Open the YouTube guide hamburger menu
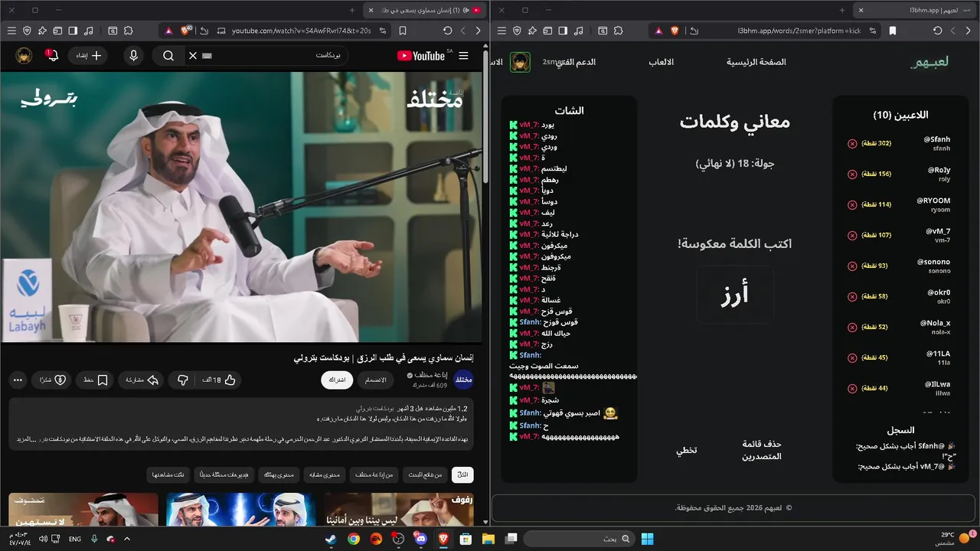 [463, 56]
